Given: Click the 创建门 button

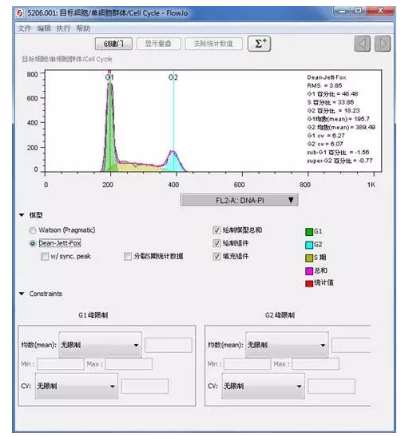Looking at the screenshot, I should 114,44.
